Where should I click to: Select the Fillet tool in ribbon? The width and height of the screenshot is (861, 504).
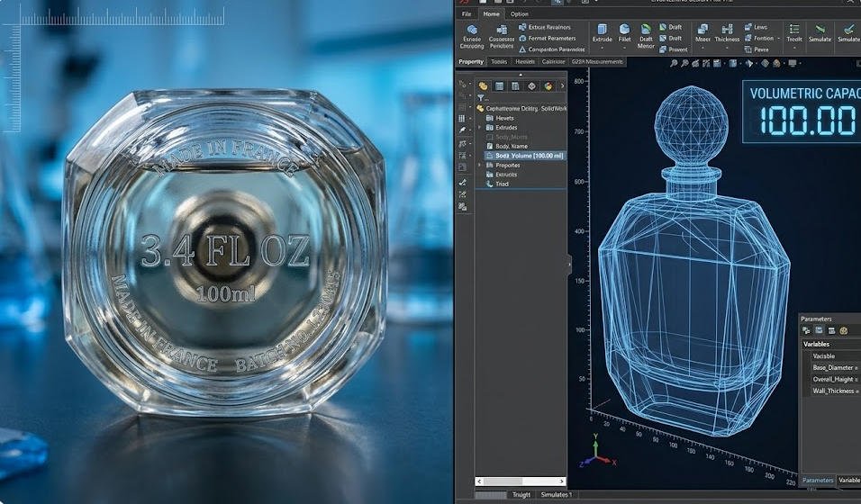pos(624,30)
